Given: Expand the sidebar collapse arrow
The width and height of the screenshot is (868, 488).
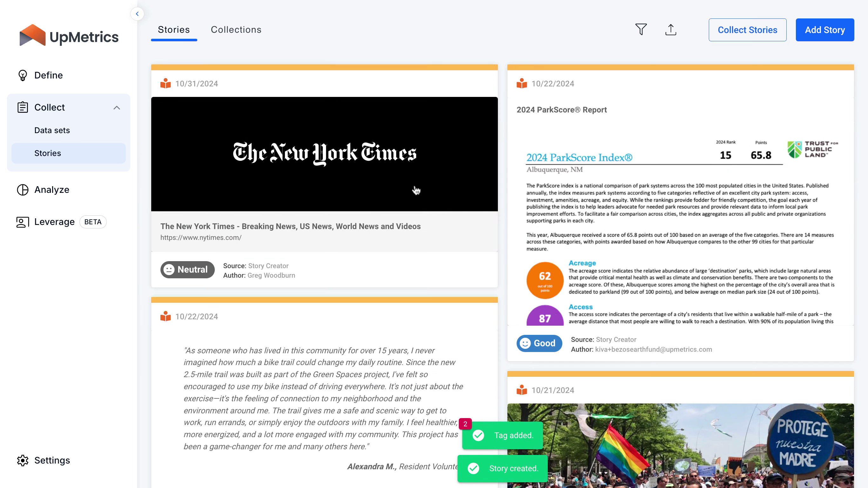Looking at the screenshot, I should pyautogui.click(x=137, y=14).
